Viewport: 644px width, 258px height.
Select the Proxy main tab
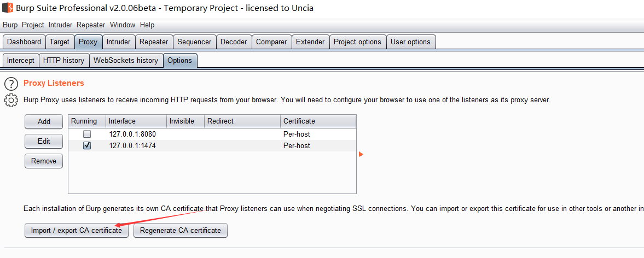pos(88,42)
